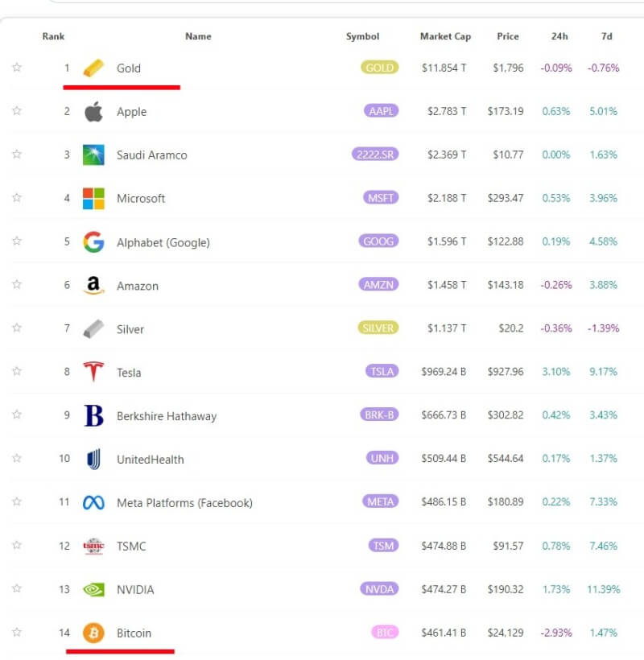Toggle the star for Berkshire Hathaway
Viewport: 644px width, 660px height.
pyautogui.click(x=17, y=415)
